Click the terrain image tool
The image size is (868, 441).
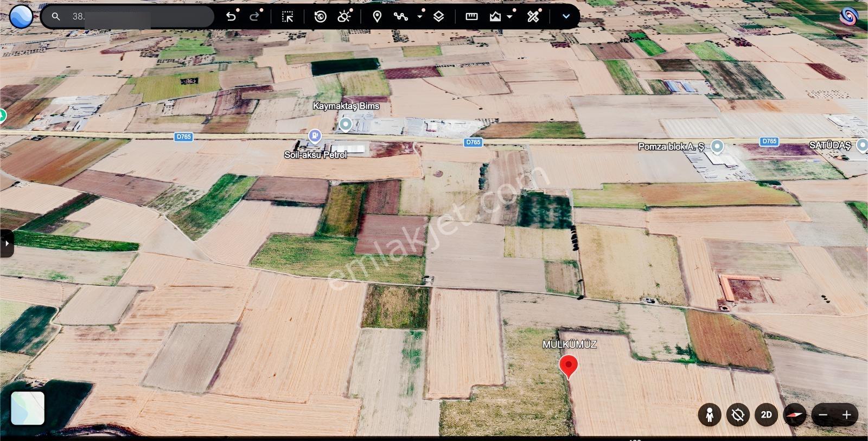495,17
